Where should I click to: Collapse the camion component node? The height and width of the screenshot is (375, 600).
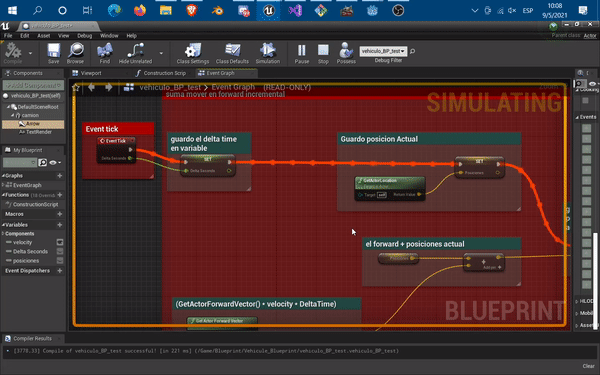(x=12, y=115)
